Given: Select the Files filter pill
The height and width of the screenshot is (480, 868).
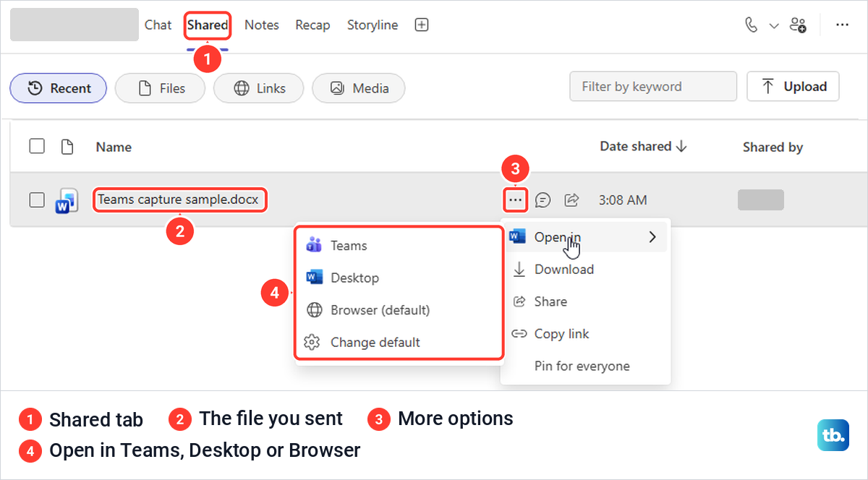Looking at the screenshot, I should pyautogui.click(x=161, y=88).
